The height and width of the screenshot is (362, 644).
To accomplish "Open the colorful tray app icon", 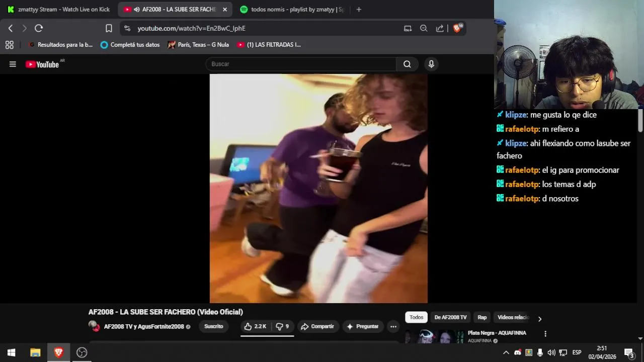I will [x=529, y=352].
